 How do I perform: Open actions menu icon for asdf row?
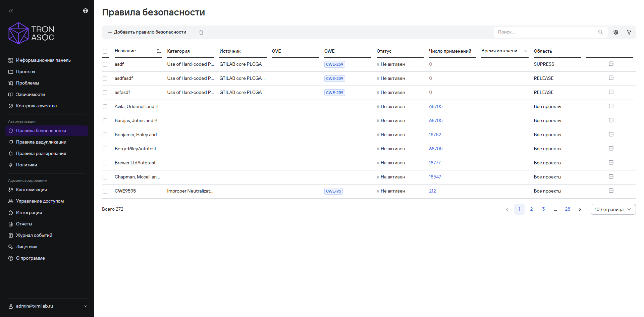point(611,64)
